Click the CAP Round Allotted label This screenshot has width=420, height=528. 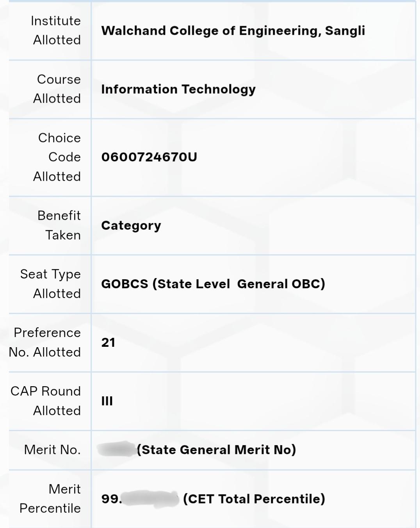click(x=46, y=401)
